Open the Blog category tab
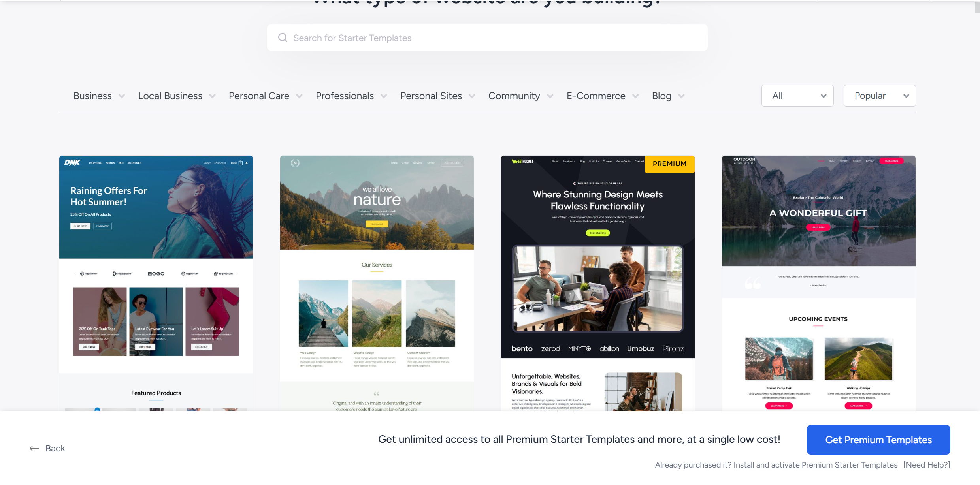The width and height of the screenshot is (980, 485). 661,96
